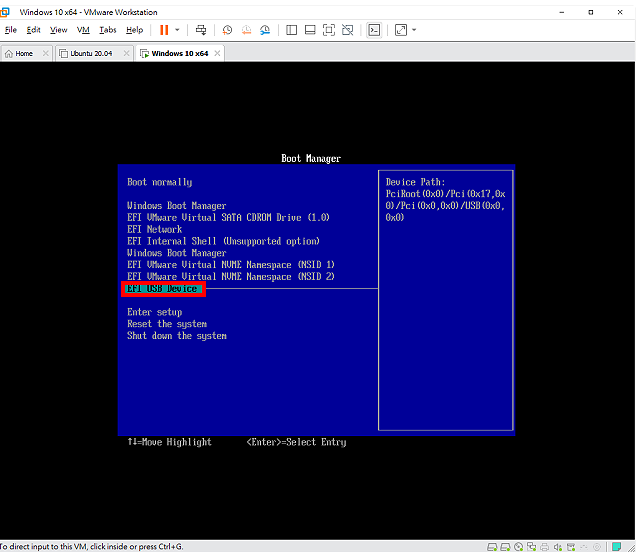The image size is (637, 552).
Task: Select the highlighted EFI USB Device entry
Action: coord(163,289)
